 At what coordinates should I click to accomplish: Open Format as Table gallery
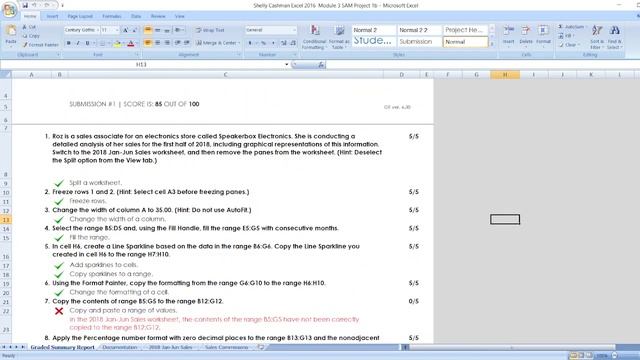(x=339, y=37)
